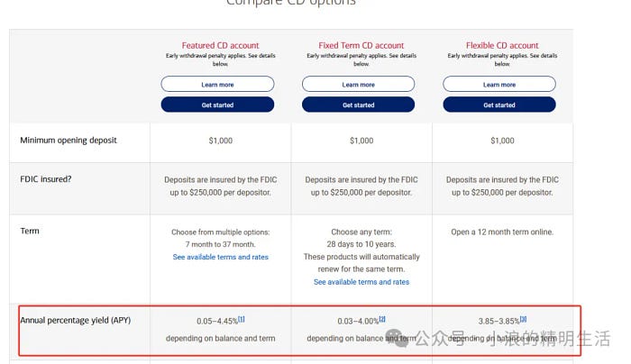Screen dimensions: 631x364
Task: Select the Fixed Term CD account heading
Action: pos(361,45)
